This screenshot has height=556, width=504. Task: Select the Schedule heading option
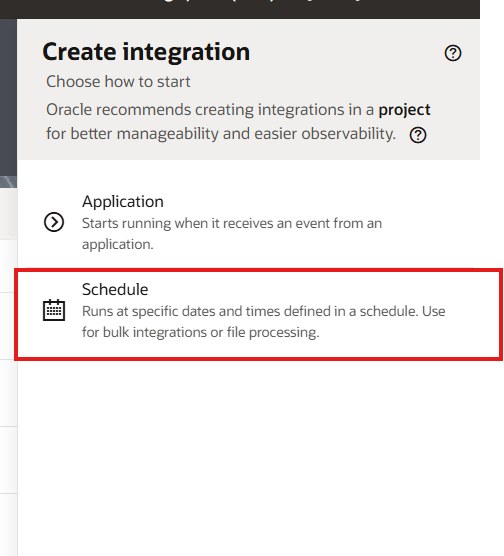click(x=115, y=289)
